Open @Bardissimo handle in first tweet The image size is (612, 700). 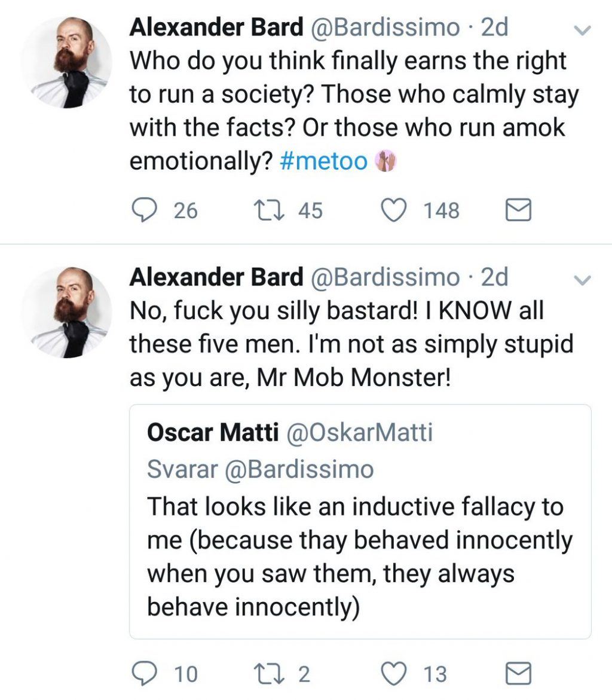[384, 27]
